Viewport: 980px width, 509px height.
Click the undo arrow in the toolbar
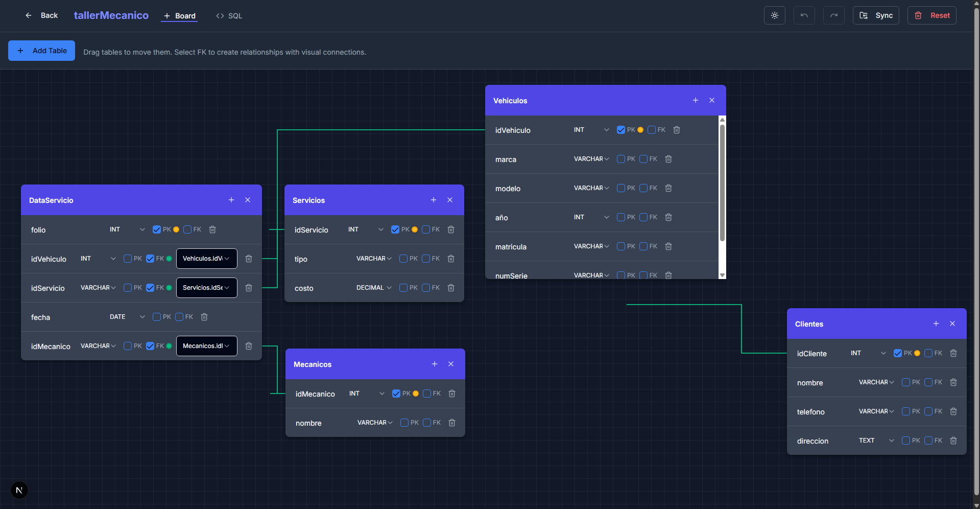pos(804,15)
